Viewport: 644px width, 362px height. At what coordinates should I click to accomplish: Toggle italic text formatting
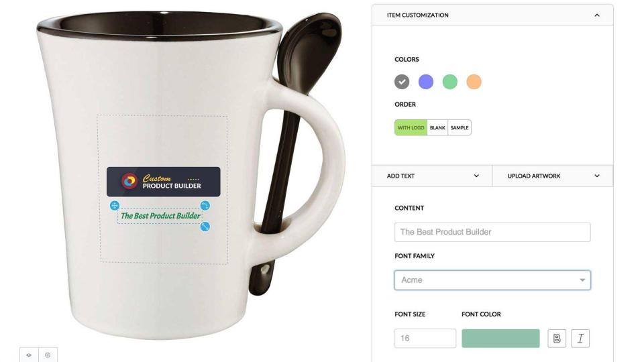click(x=580, y=338)
